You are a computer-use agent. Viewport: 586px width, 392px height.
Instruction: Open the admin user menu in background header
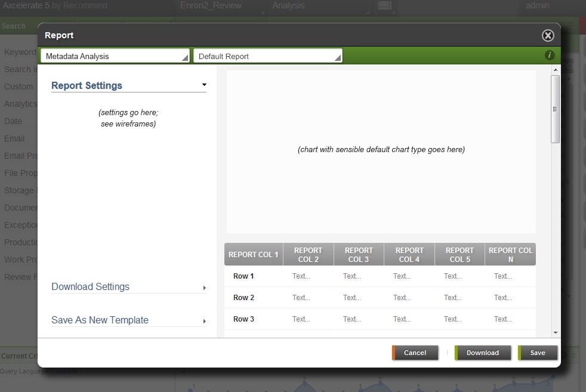point(538,5)
